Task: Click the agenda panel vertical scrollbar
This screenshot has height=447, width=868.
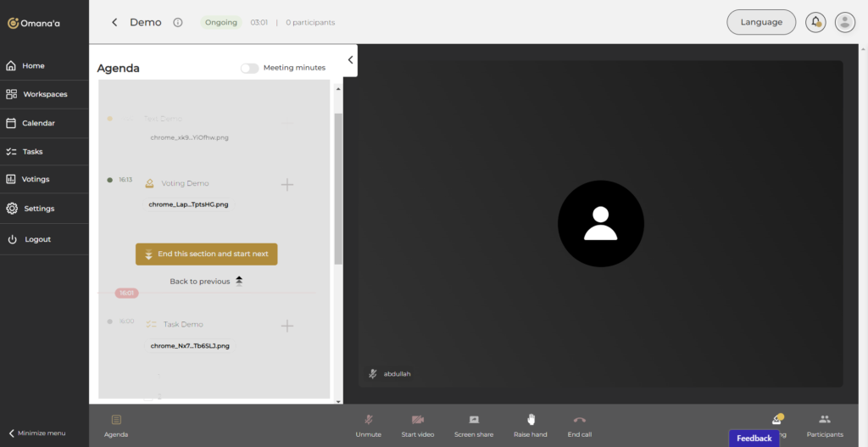Action: (338, 187)
